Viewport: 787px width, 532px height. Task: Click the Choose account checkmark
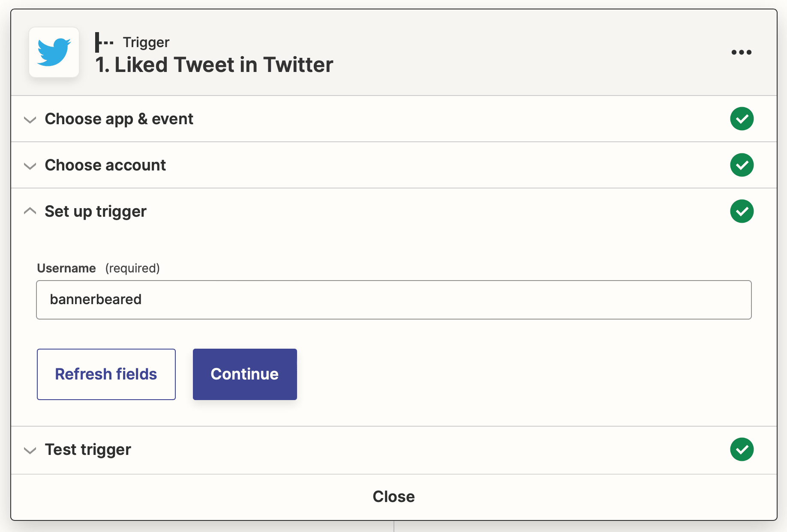click(742, 165)
